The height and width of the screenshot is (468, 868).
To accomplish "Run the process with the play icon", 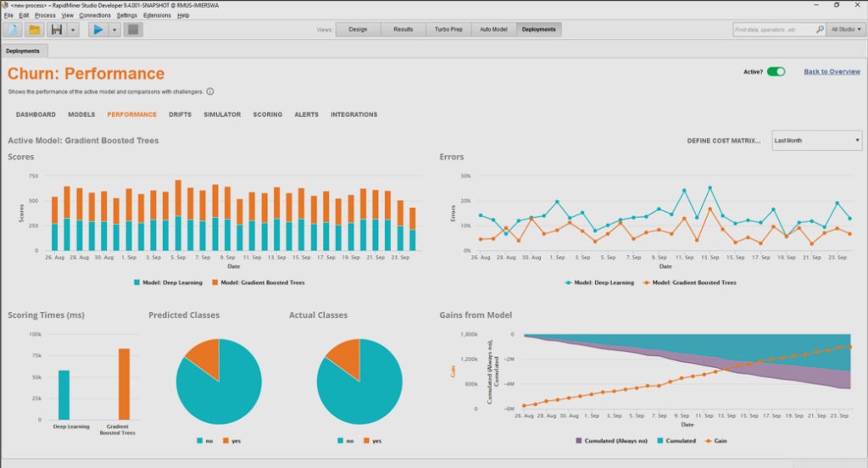I will click(98, 30).
